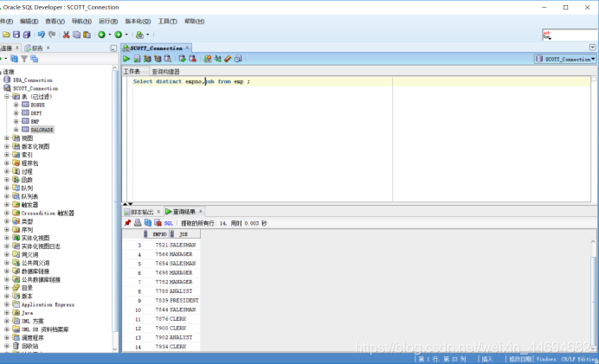Close the 查询结果 tab
The height and width of the screenshot is (364, 599).
(200, 211)
